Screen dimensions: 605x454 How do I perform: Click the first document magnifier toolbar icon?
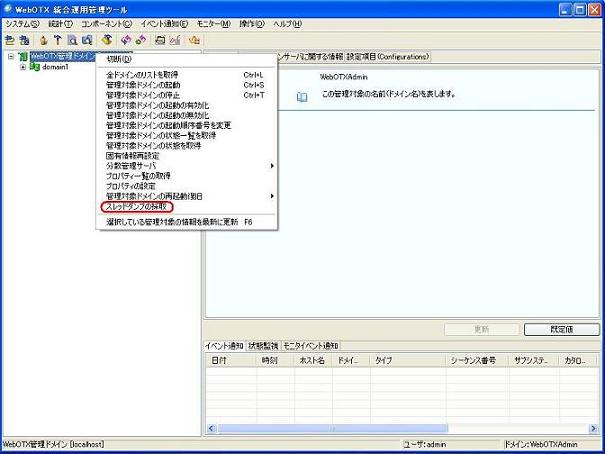pyautogui.click(x=72, y=40)
